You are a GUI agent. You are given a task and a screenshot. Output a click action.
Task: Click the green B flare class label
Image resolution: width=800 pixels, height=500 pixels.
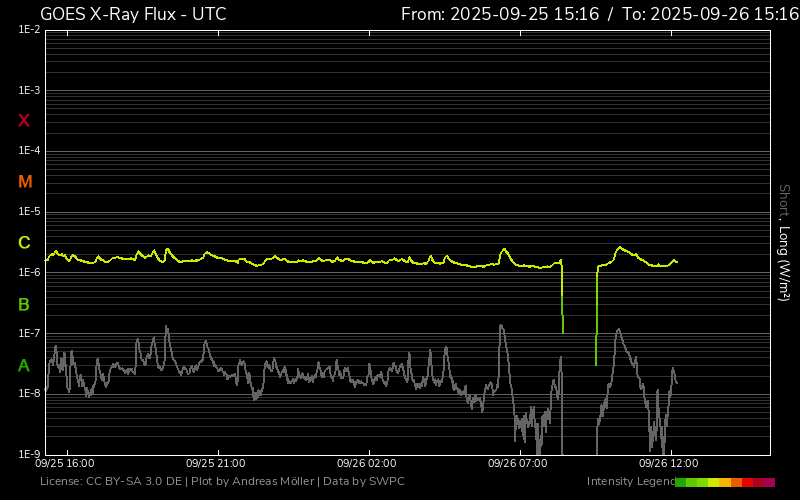click(x=24, y=304)
